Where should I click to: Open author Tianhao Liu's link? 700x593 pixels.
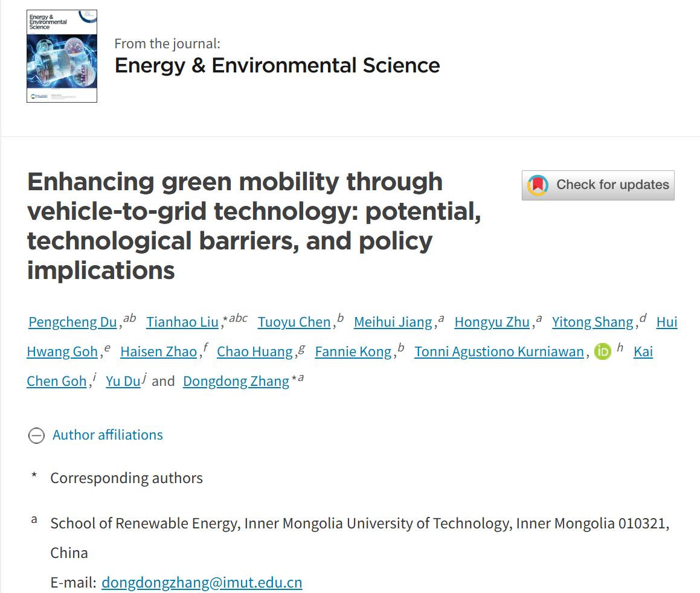[182, 322]
